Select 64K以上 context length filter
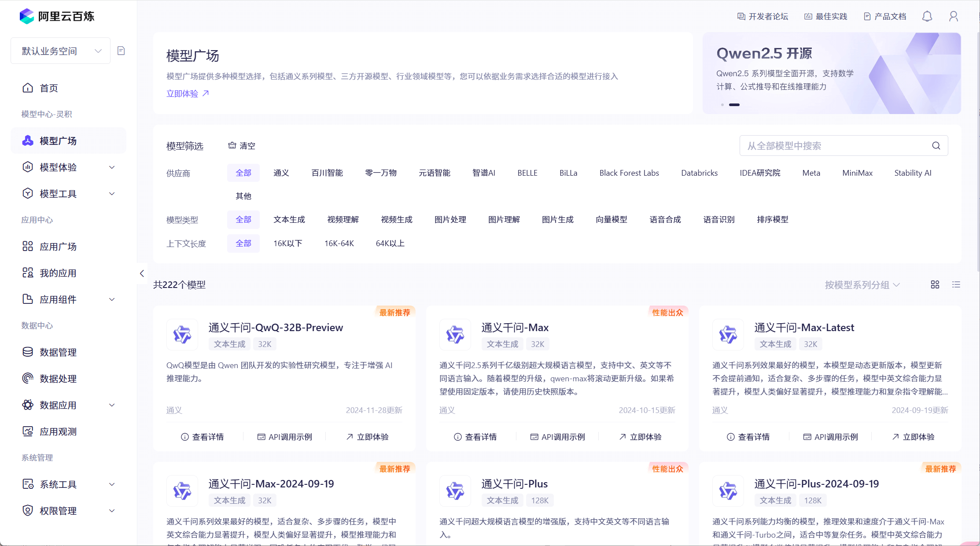This screenshot has width=980, height=546. [390, 243]
